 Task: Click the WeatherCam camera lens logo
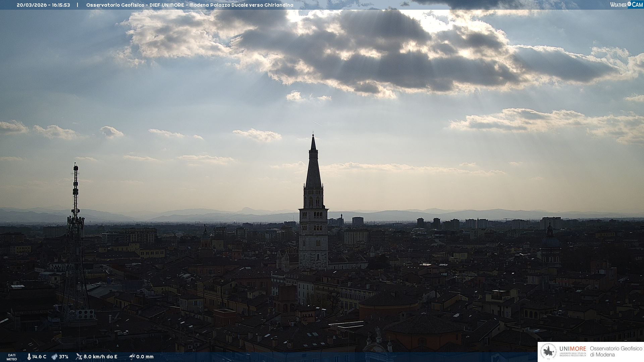(629, 4)
